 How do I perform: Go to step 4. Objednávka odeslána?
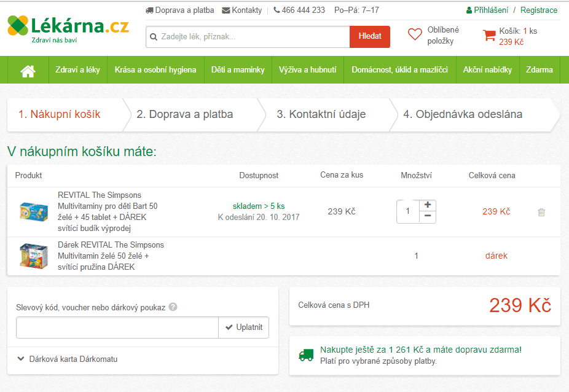463,114
